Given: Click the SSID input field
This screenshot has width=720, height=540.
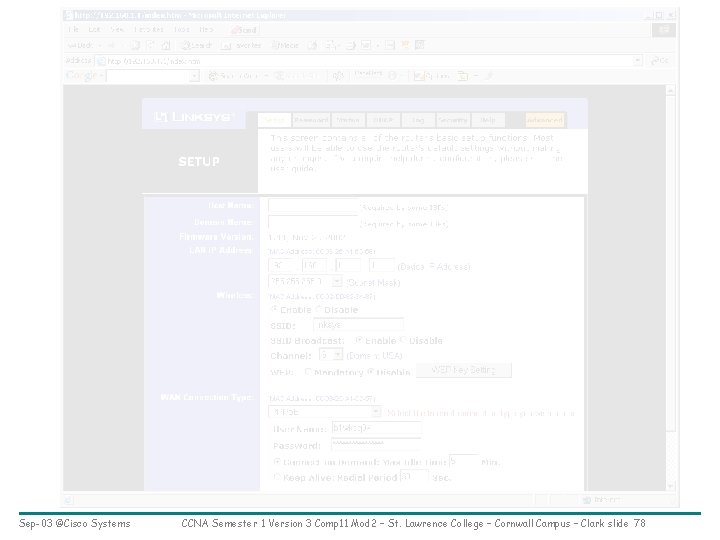Looking at the screenshot, I should (358, 325).
